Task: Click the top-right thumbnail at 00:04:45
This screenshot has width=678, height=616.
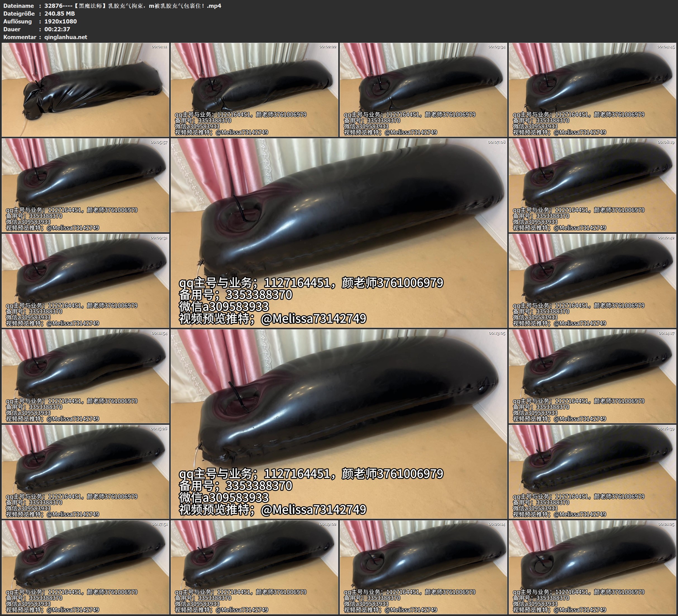Action: click(593, 90)
